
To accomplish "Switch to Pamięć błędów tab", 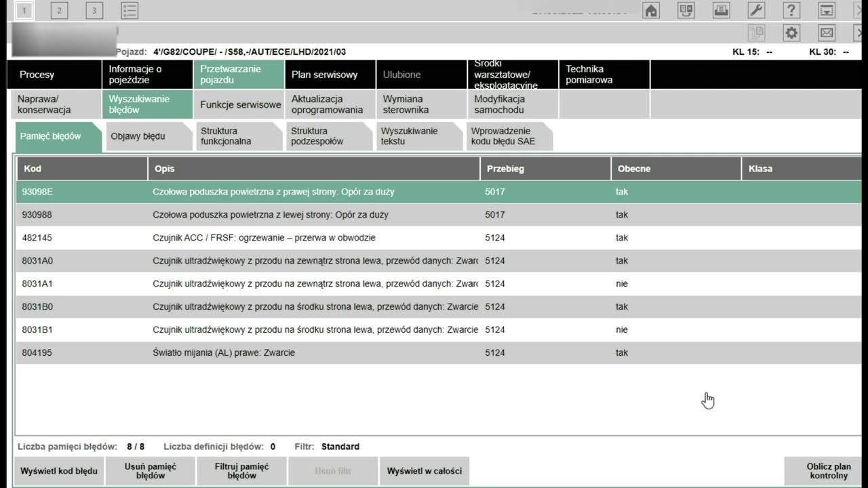I will click(x=58, y=136).
